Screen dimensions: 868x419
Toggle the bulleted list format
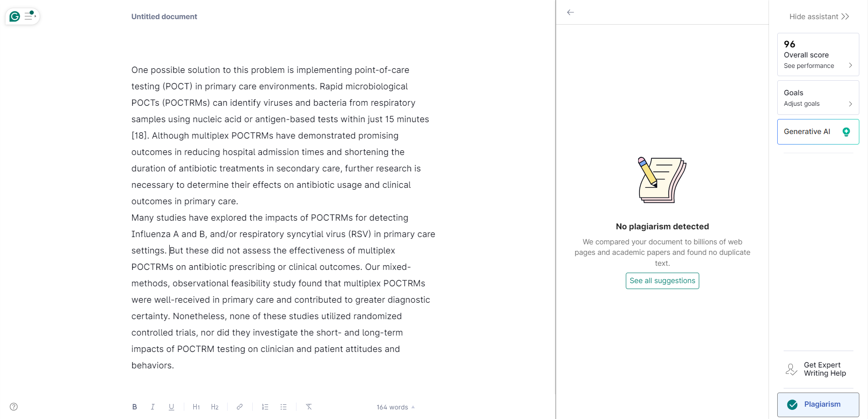[x=283, y=407]
